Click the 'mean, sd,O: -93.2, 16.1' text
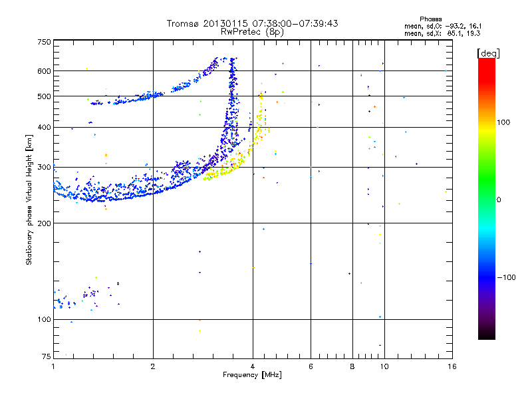Image resolution: width=532 pixels, height=399 pixels. (442, 26)
